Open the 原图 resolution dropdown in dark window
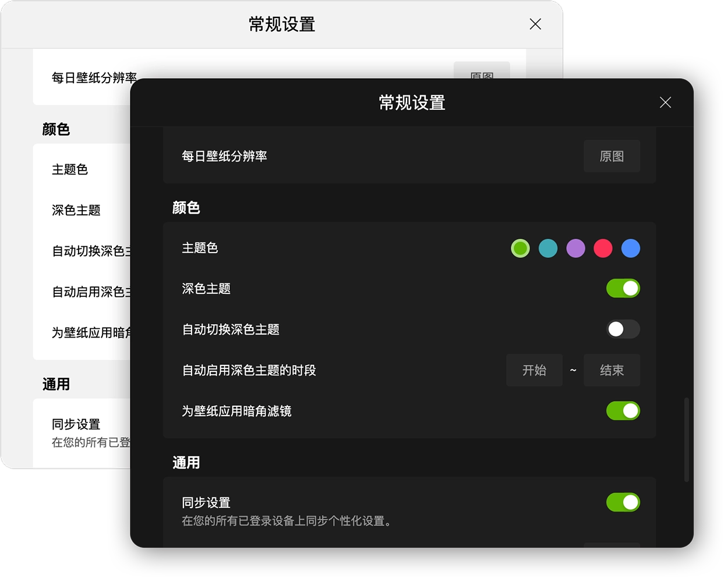The image size is (728, 582). pos(612,156)
